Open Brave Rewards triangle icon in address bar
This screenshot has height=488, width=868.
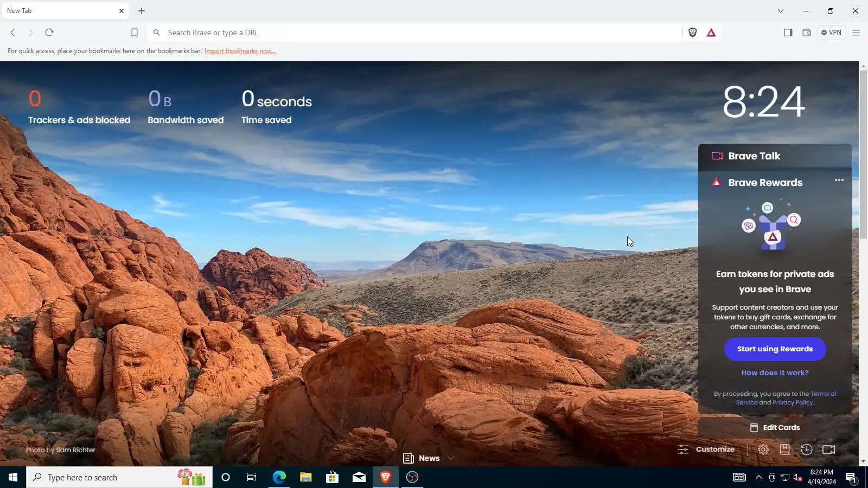[711, 33]
